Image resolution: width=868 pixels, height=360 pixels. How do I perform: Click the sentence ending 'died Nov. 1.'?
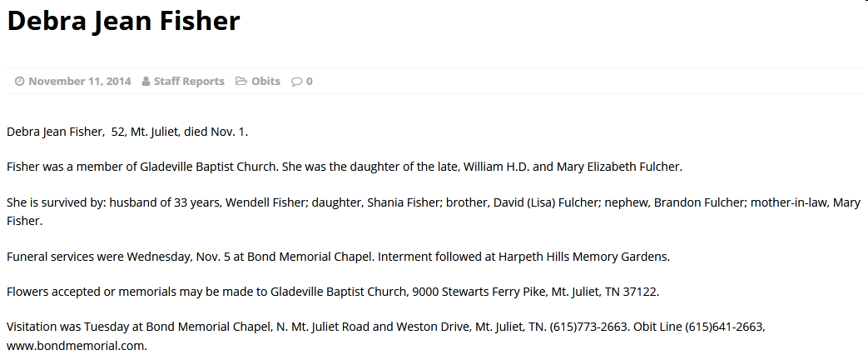coord(127,132)
